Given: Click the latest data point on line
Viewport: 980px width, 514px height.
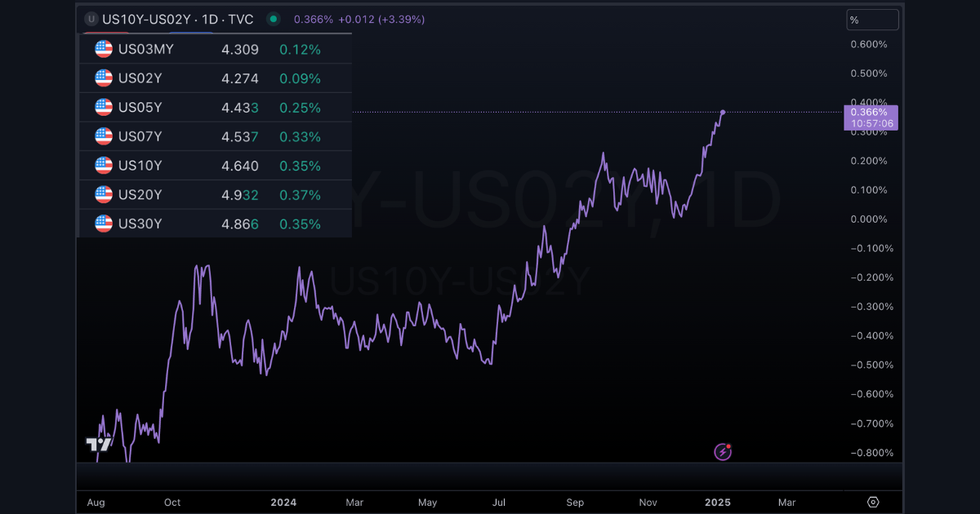Looking at the screenshot, I should [723, 112].
